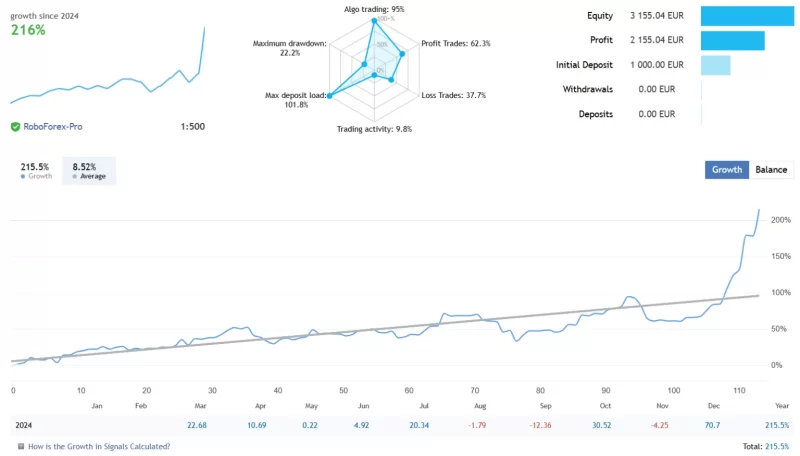Click the blue Growth legend dot
The width and height of the screenshot is (800, 456).
23,176
